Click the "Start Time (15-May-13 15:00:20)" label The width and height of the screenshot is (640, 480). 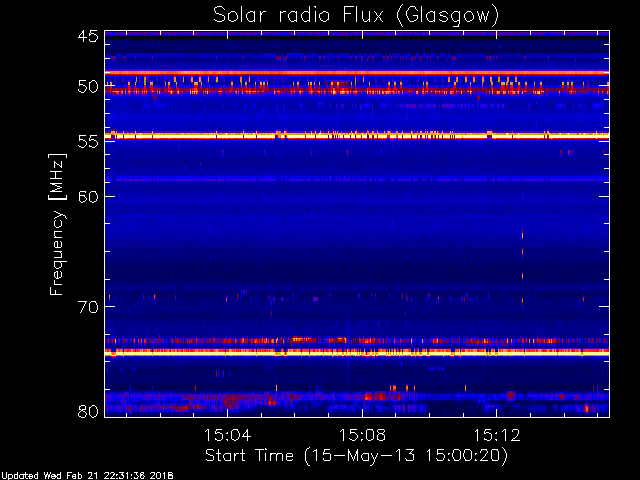356,456
